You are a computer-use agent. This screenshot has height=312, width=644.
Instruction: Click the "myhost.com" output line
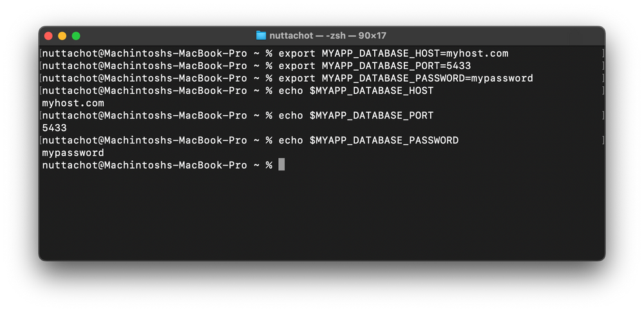73,103
